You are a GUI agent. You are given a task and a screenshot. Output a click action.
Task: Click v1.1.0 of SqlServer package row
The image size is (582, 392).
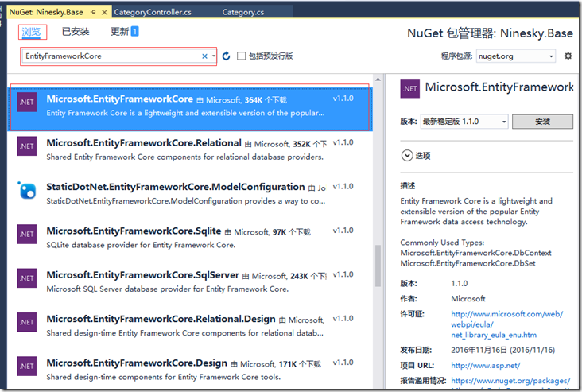[343, 274]
